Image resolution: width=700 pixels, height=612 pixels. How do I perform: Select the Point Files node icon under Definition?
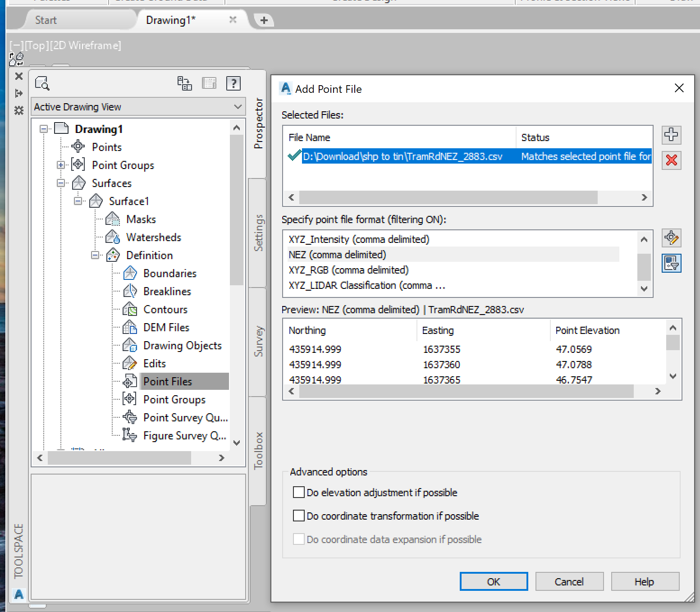(x=129, y=381)
